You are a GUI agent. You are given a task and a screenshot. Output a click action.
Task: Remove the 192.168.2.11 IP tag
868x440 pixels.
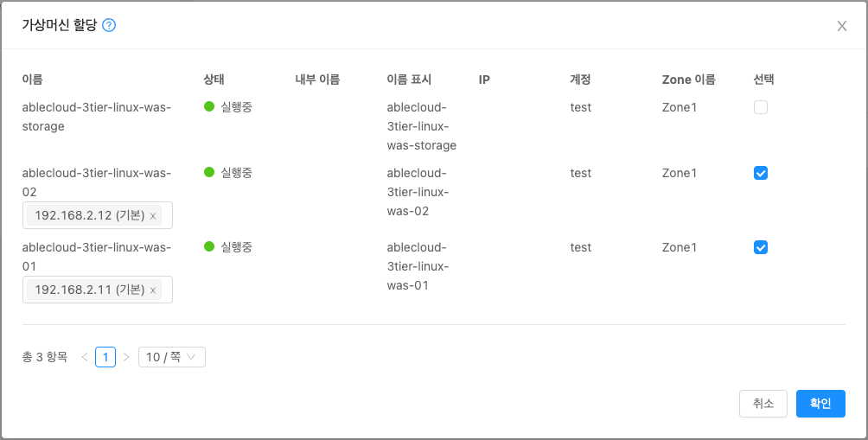pos(153,290)
